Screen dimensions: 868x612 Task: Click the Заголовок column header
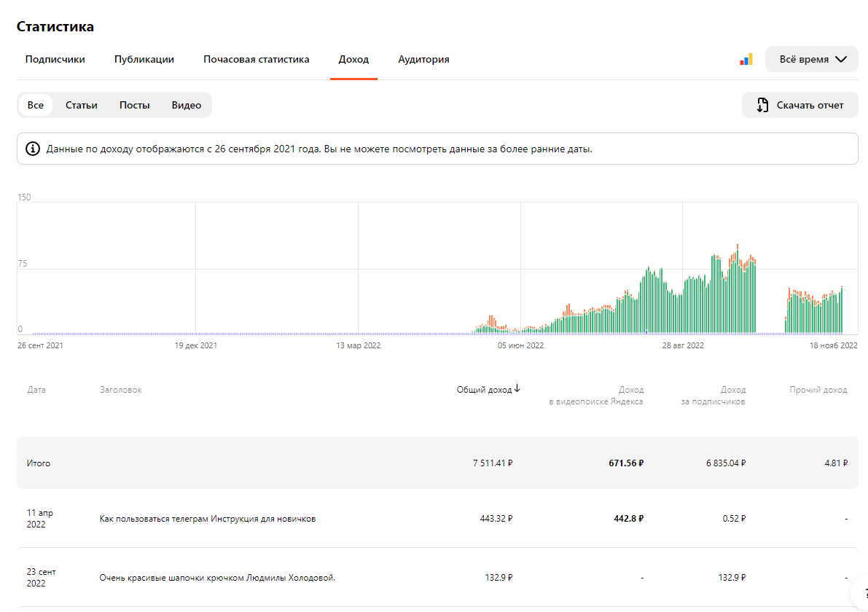point(121,390)
